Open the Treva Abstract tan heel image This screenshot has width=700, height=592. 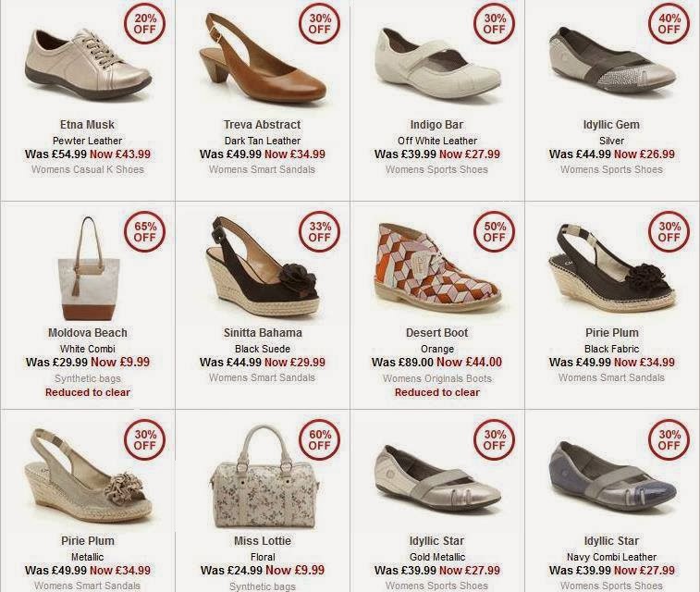(x=263, y=58)
